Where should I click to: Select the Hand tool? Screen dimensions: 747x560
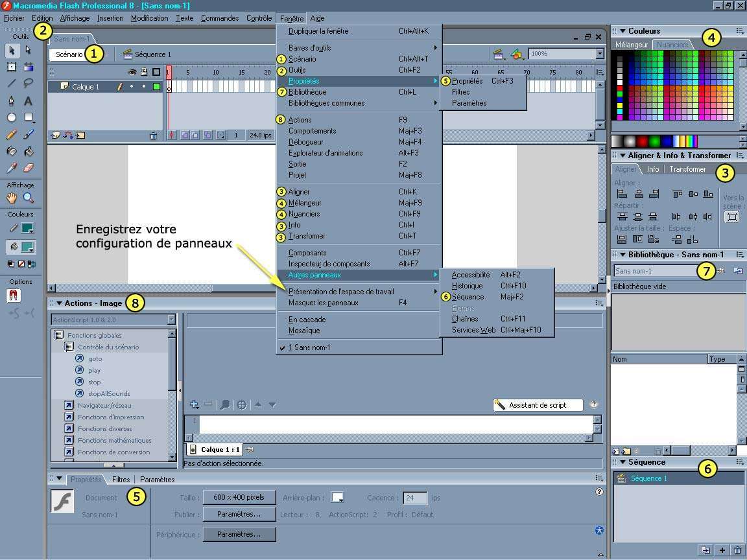point(12,198)
